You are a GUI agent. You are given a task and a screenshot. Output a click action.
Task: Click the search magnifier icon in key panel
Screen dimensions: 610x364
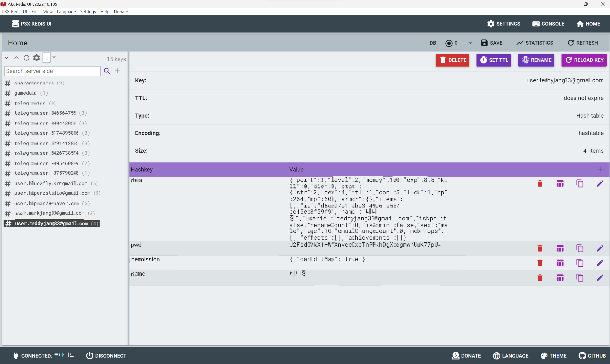tap(107, 71)
